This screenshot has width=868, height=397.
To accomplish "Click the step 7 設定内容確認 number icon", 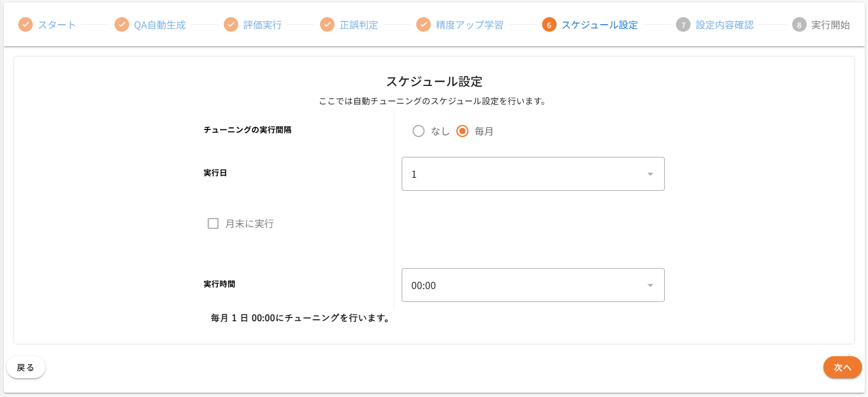I will pyautogui.click(x=683, y=25).
